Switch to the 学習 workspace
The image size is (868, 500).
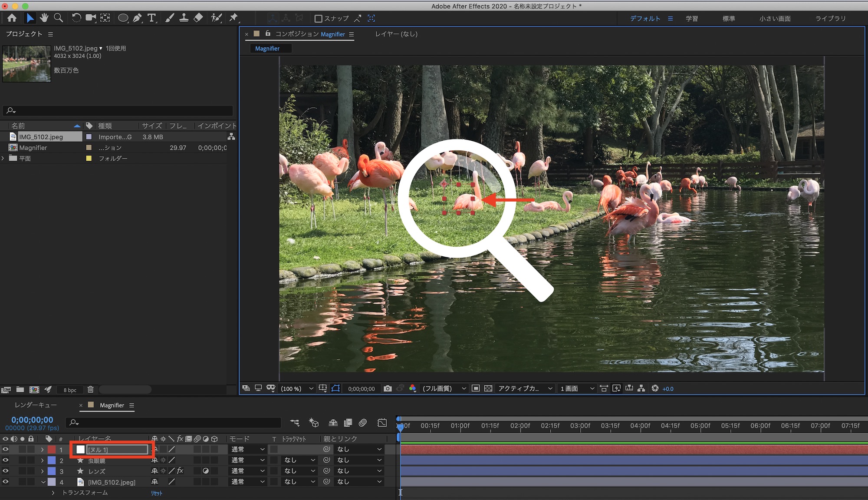(x=692, y=19)
